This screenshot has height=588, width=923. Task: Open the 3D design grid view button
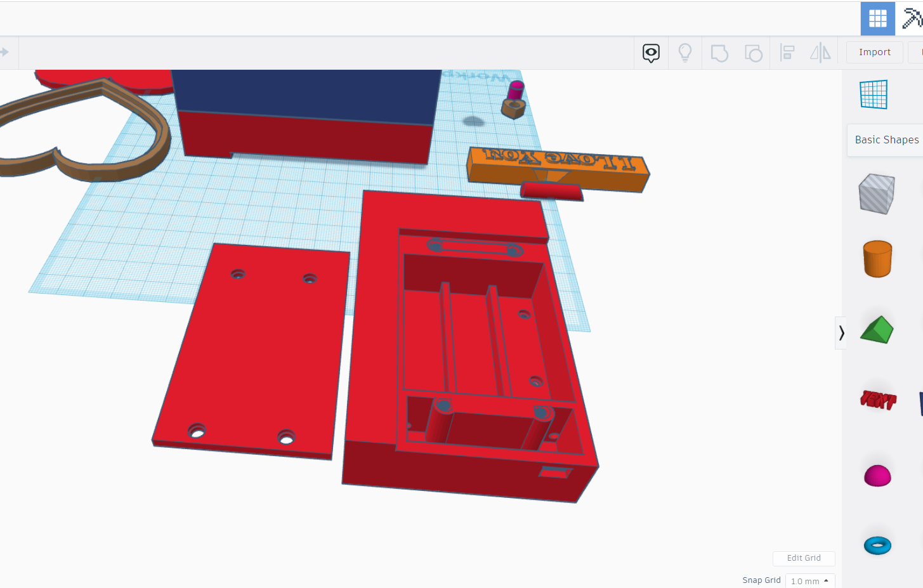click(877, 18)
